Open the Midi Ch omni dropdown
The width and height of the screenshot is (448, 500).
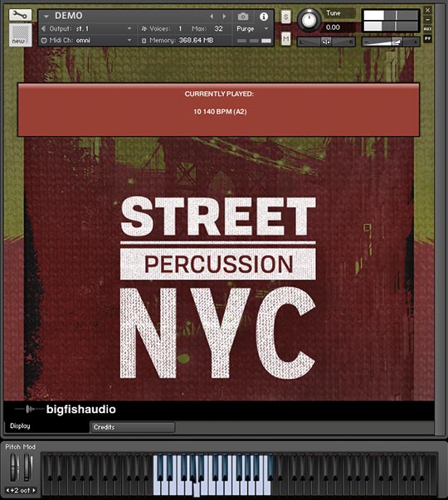(x=87, y=41)
